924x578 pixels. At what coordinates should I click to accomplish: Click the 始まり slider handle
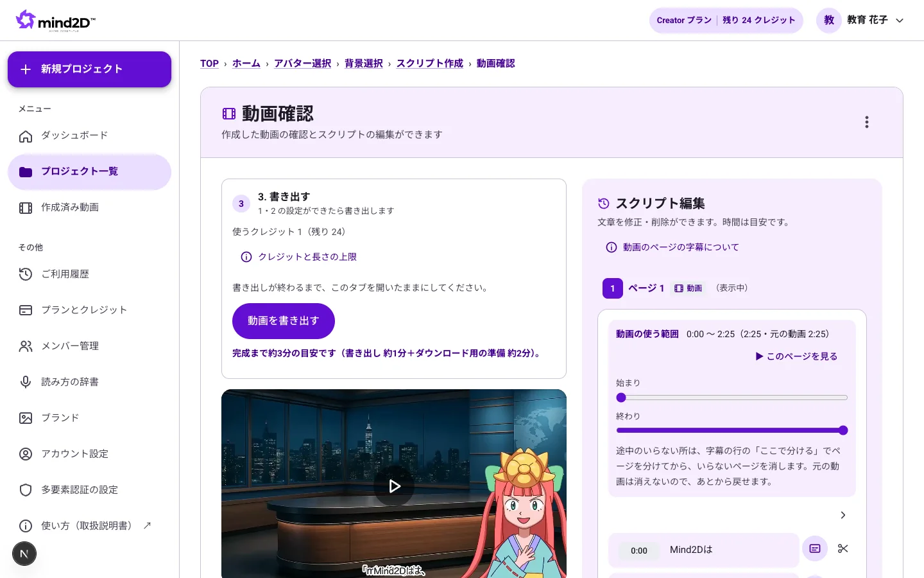(621, 398)
